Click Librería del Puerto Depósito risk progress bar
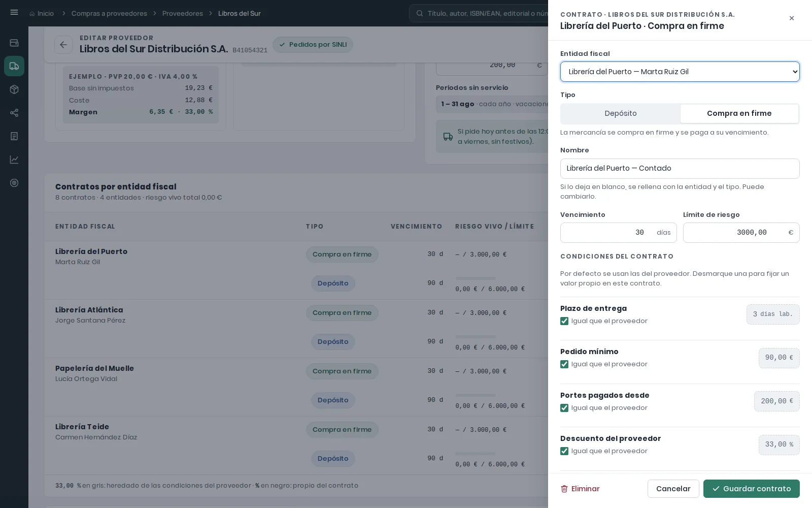The height and width of the screenshot is (508, 812). pos(476,278)
